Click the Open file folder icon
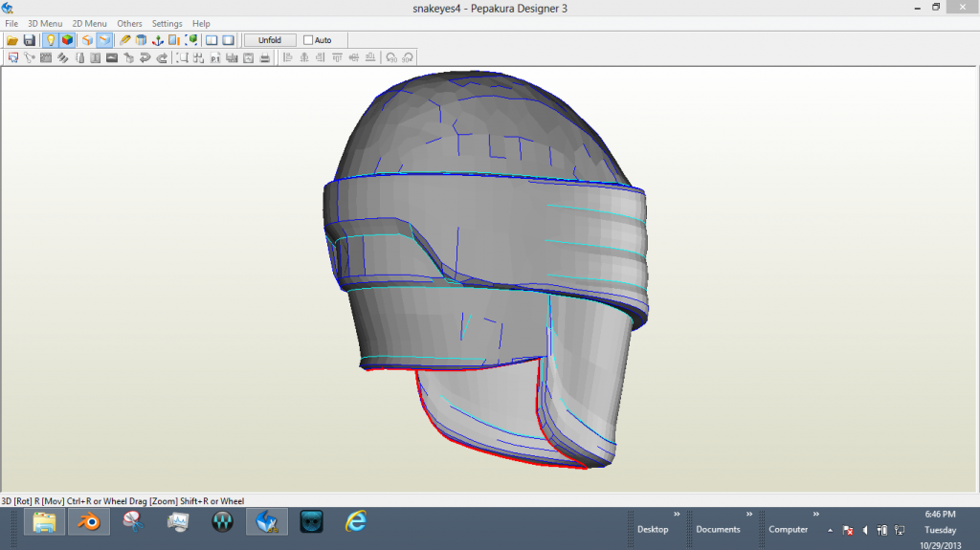This screenshot has width=980, height=550. (12, 40)
